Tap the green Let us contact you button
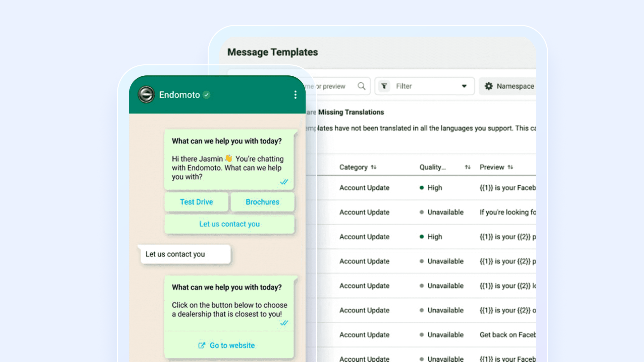 point(229,224)
